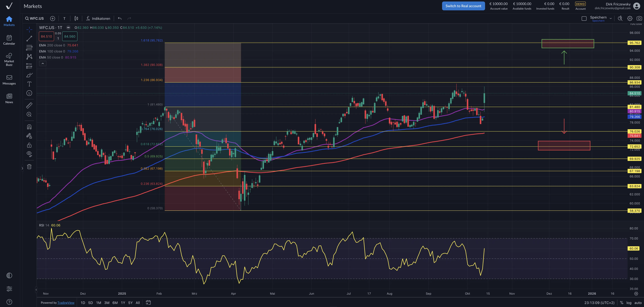Collapse the EMA indicator list
Image resolution: width=644 pixels, height=307 pixels.
tap(43, 63)
